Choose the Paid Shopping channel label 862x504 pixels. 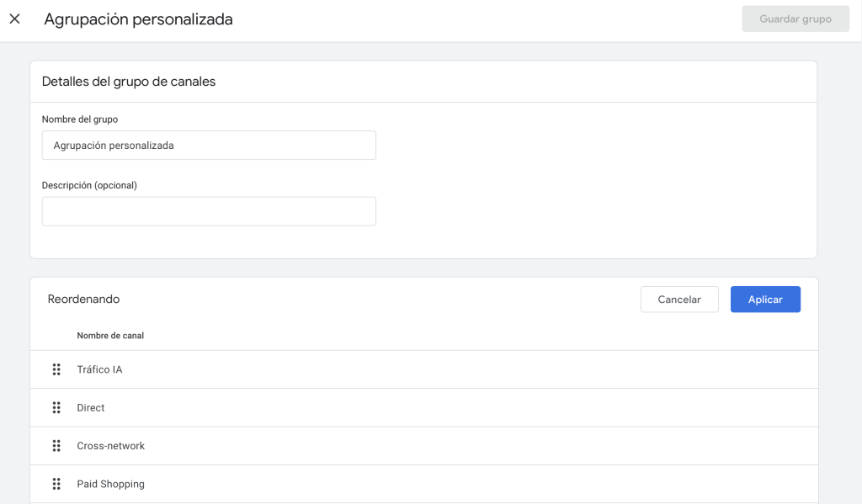click(x=110, y=484)
